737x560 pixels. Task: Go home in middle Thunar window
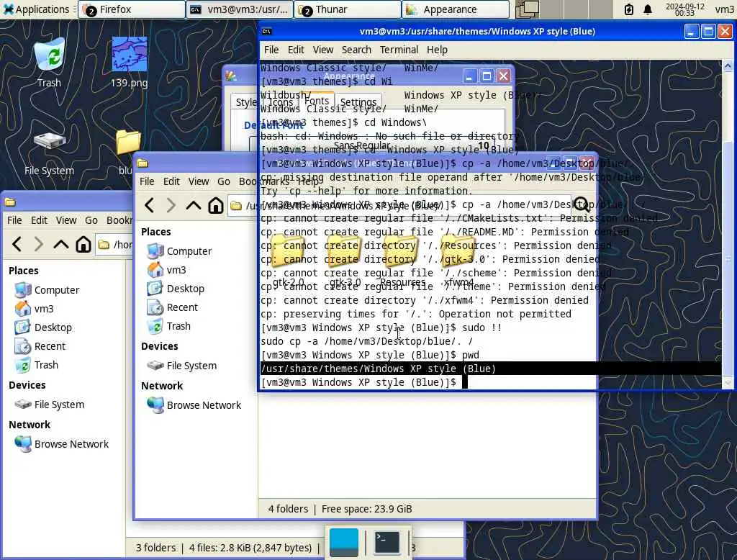pos(216,205)
